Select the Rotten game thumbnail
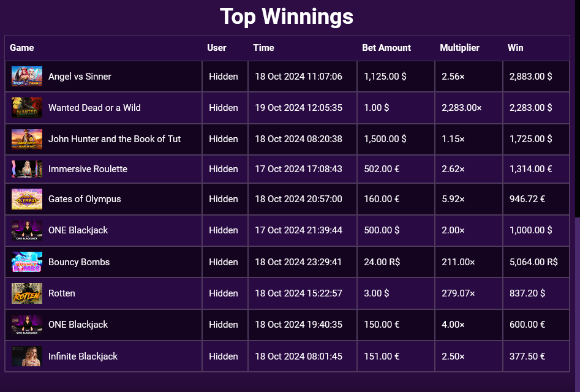The width and height of the screenshot is (580, 392). pos(26,293)
